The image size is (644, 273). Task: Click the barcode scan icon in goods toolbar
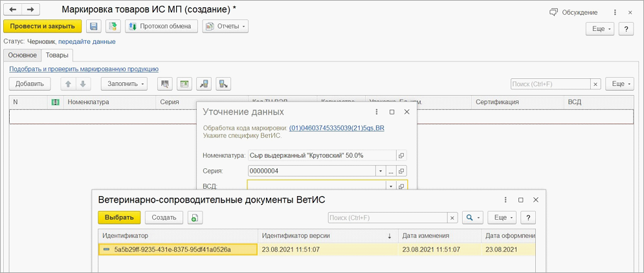point(165,84)
